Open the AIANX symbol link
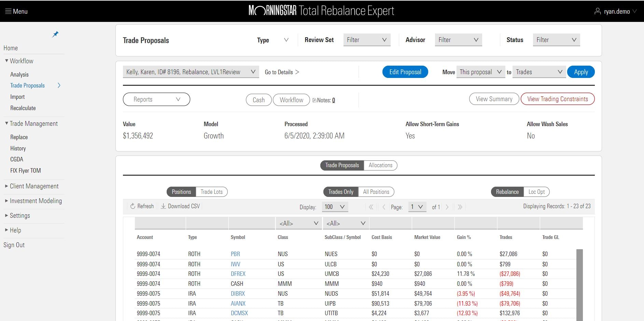 pos(238,304)
